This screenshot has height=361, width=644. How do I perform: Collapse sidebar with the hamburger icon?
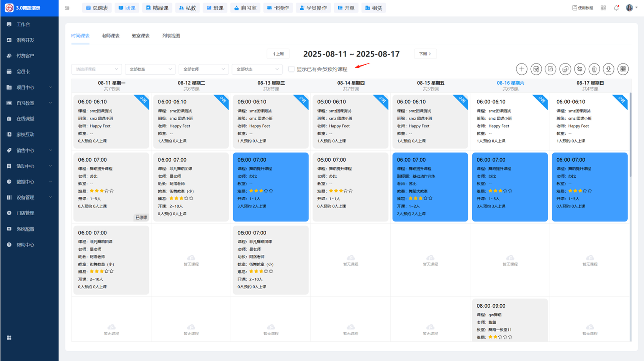tap(67, 8)
